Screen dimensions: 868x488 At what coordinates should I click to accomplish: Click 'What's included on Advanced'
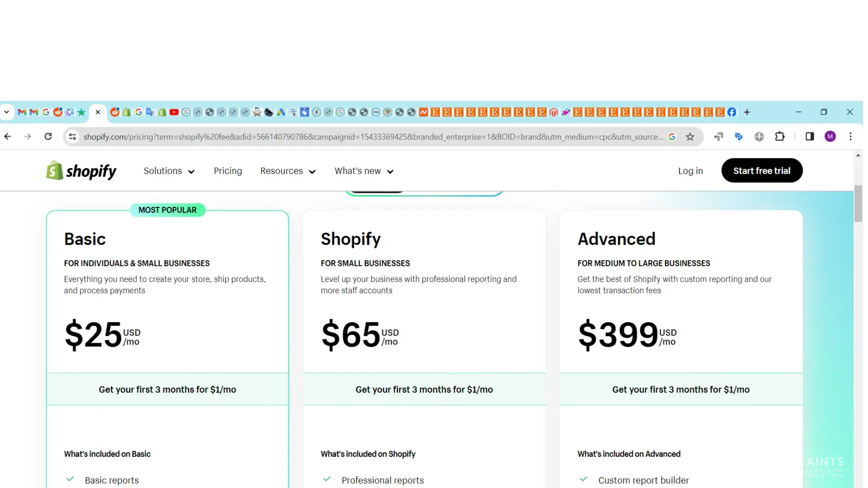(x=629, y=454)
